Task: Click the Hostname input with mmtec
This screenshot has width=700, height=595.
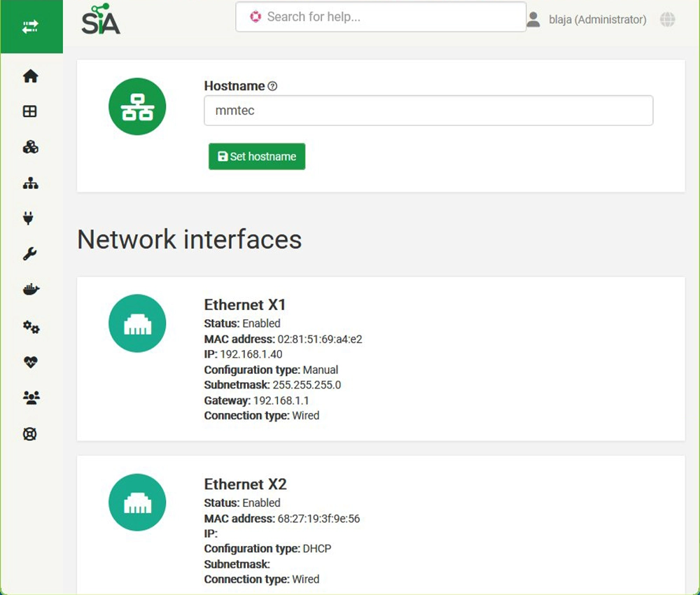Action: (428, 111)
